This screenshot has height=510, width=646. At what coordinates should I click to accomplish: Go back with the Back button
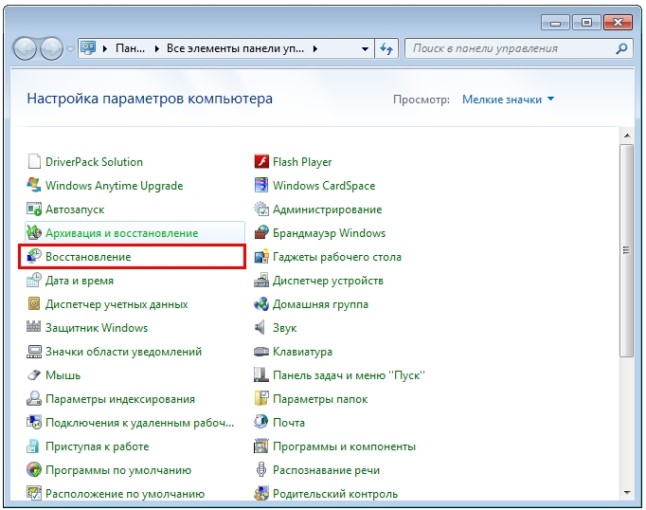point(25,48)
